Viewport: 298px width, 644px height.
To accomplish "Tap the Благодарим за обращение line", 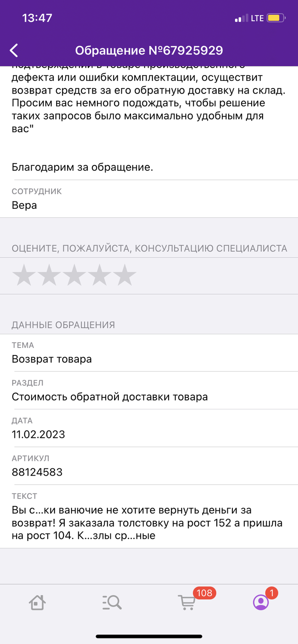I will (x=82, y=167).
